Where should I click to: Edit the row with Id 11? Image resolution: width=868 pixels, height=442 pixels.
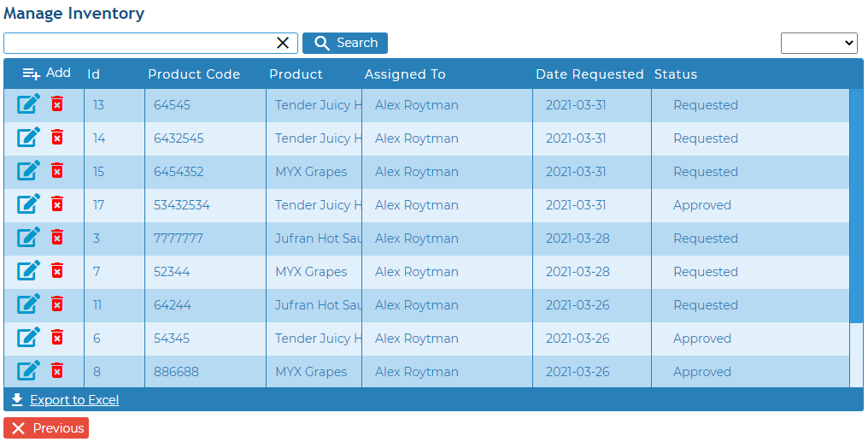pos(29,304)
